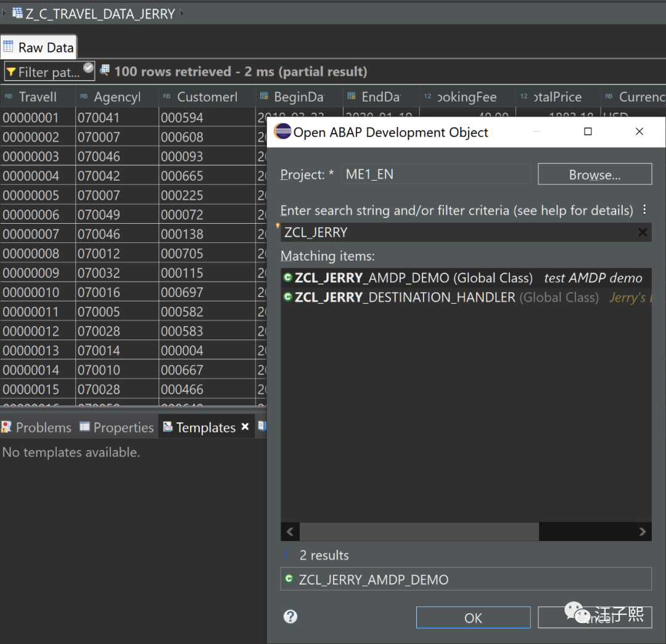Click the Browse... button
This screenshot has width=666, height=644.
pyautogui.click(x=594, y=174)
